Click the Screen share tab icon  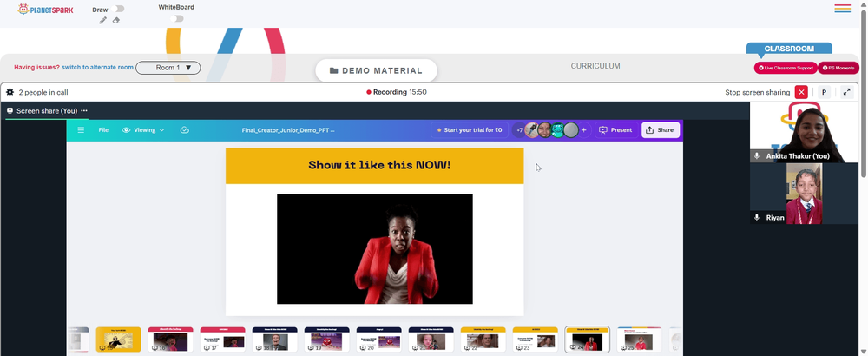10,111
